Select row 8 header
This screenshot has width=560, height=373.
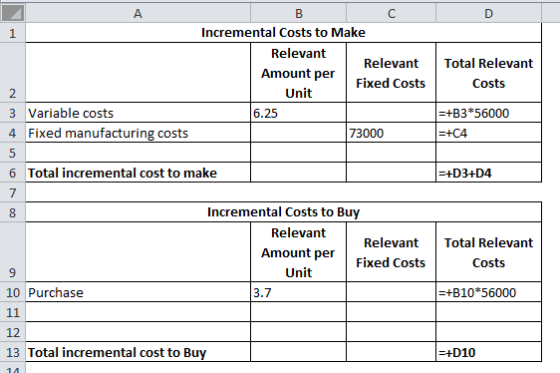click(x=12, y=213)
